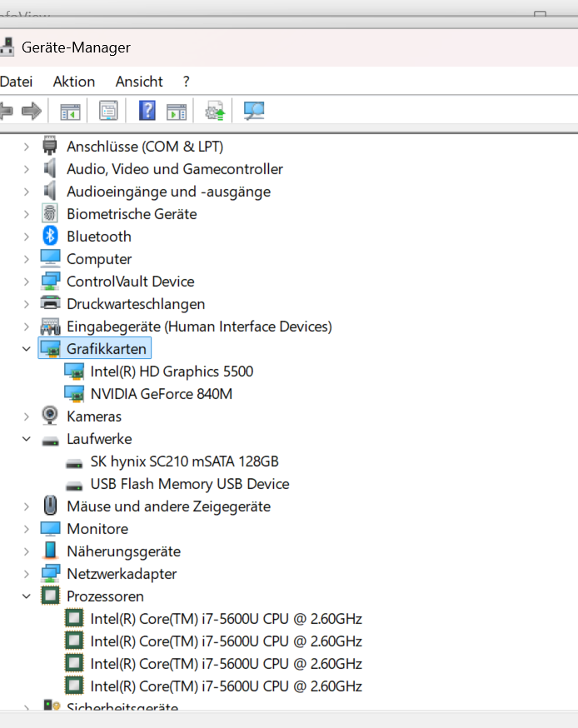Click the show/hide console tree toolbar icon
The width and height of the screenshot is (578, 728).
pos(70,112)
